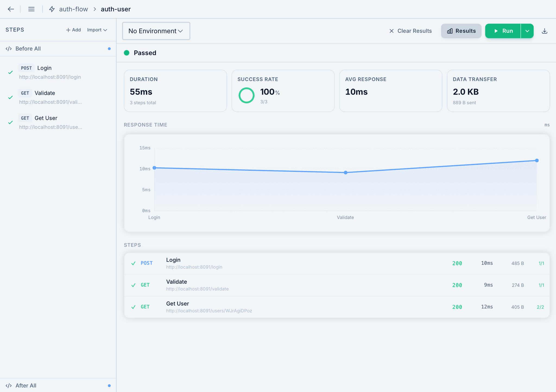Open the No Environment dropdown
The height and width of the screenshot is (392, 556).
click(156, 31)
